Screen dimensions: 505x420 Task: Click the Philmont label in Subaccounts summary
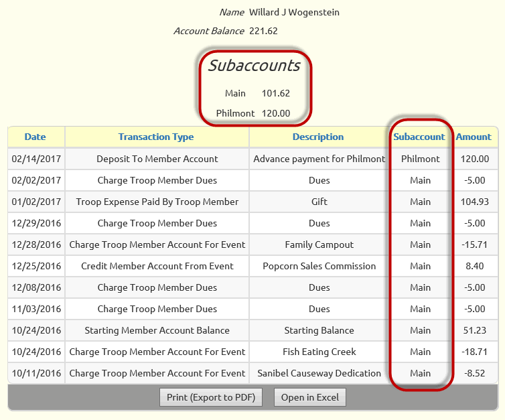point(235,113)
